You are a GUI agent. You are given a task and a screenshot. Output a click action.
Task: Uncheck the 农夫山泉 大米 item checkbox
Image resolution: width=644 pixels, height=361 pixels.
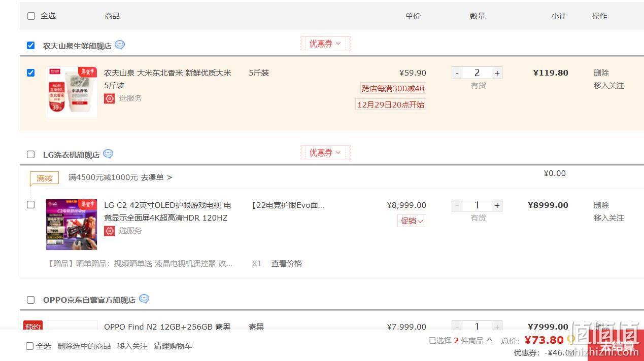(x=31, y=73)
